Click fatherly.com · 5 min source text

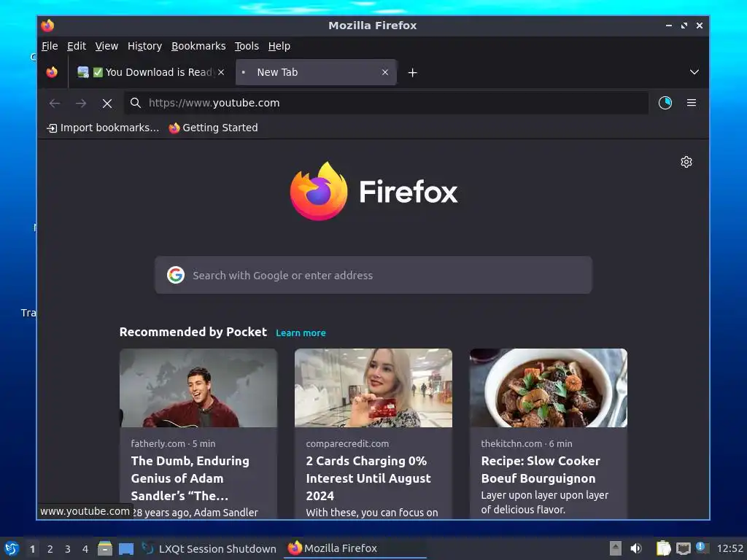tap(173, 444)
